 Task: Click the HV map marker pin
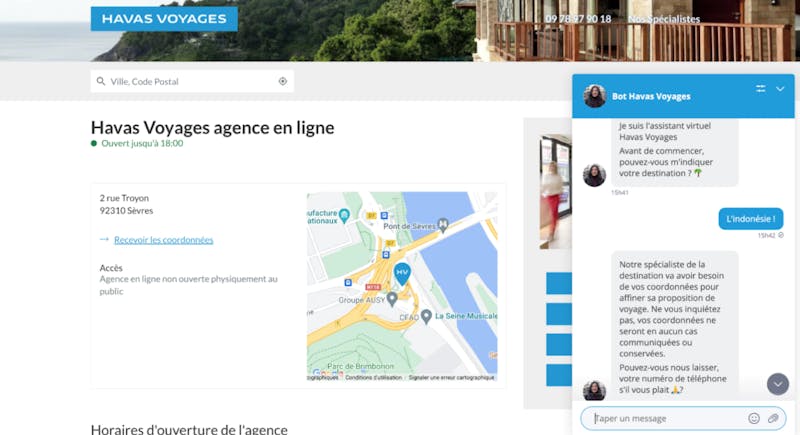[x=402, y=274]
